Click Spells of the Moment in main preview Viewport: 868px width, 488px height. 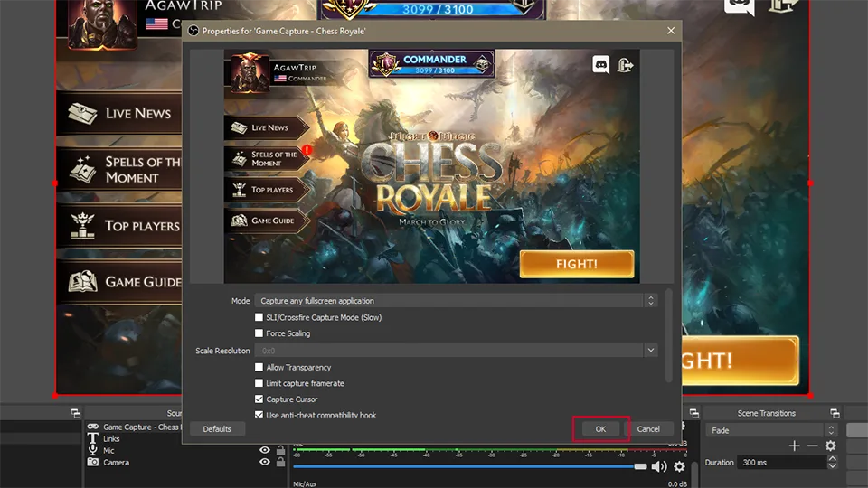click(119, 169)
